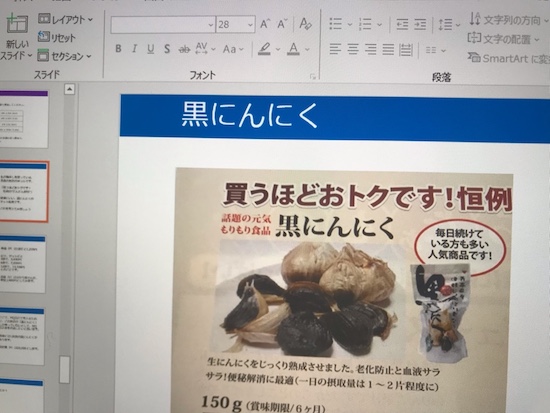
Task: Select the third slide thumbnail in panel
Action: pos(22,265)
